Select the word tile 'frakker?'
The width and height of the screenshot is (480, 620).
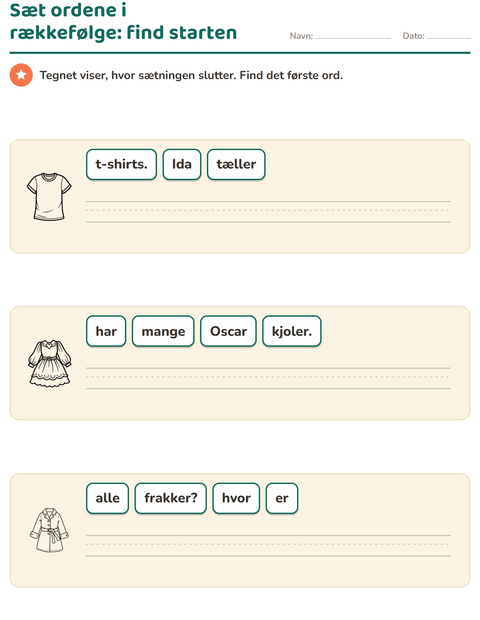(171, 498)
